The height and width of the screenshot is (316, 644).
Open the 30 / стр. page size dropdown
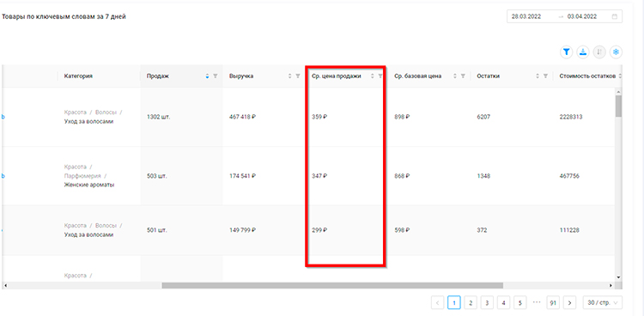tap(603, 303)
